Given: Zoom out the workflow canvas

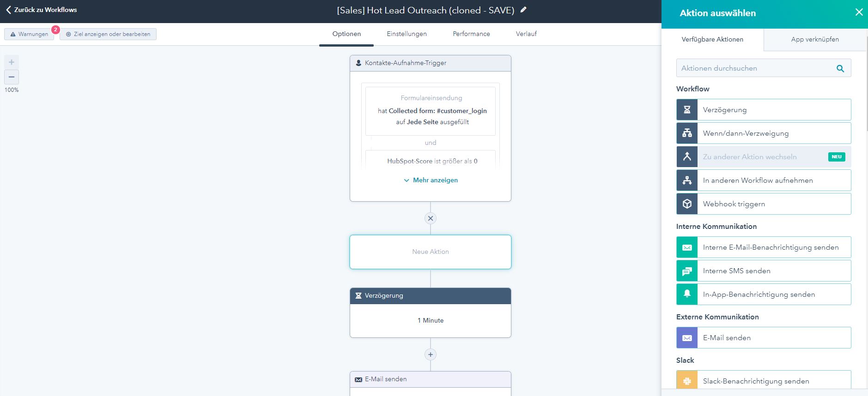Looking at the screenshot, I should coord(12,77).
